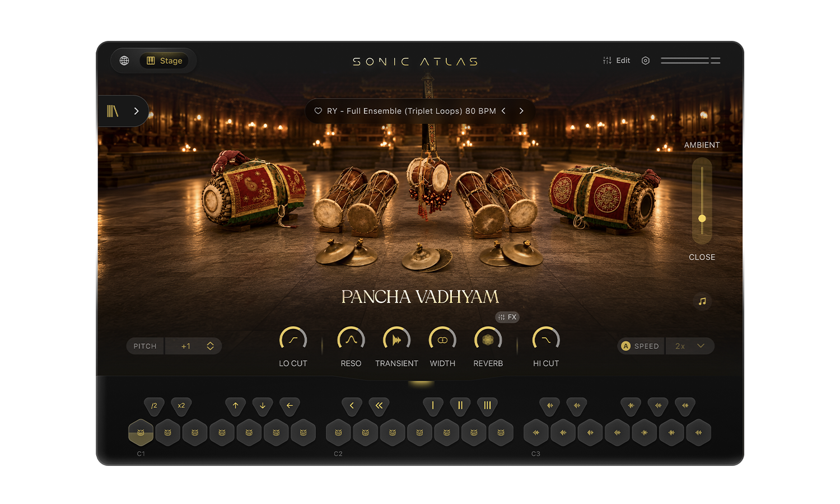This screenshot has height=504, width=840.
Task: Click the double left chevron key switch
Action: coord(379,405)
